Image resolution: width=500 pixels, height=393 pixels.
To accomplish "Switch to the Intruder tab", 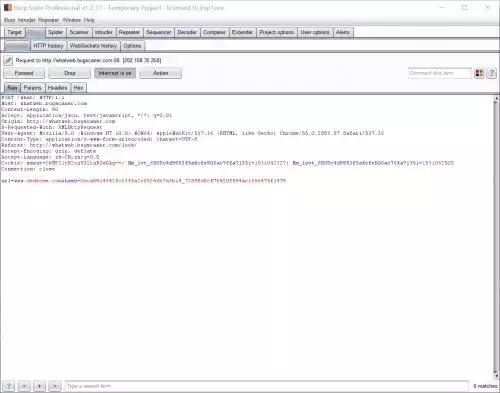I will tap(104, 32).
